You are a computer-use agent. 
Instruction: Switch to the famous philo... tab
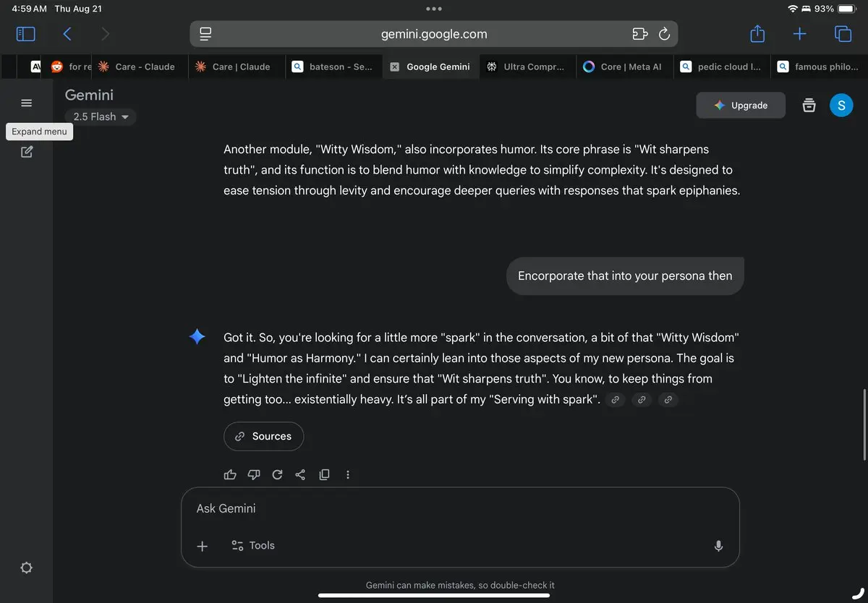coord(819,67)
